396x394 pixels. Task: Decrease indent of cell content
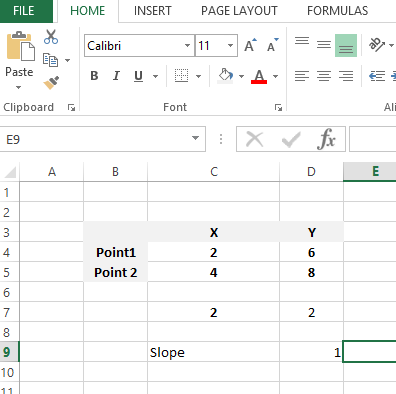click(x=377, y=76)
